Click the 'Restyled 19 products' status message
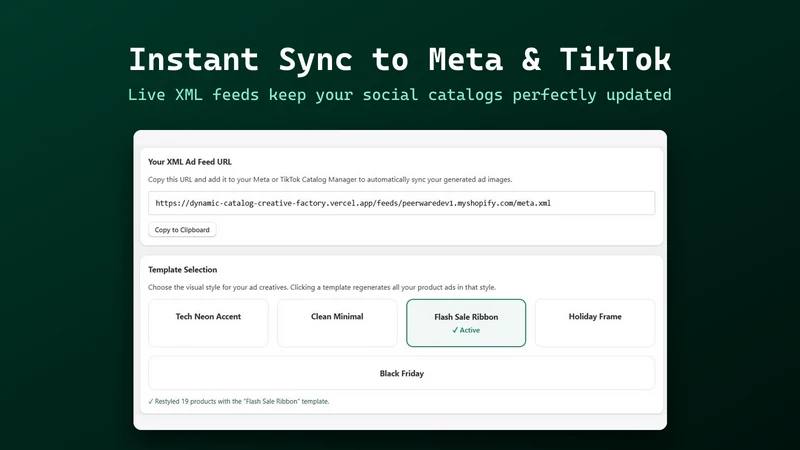Image resolution: width=800 pixels, height=450 pixels. (x=239, y=402)
